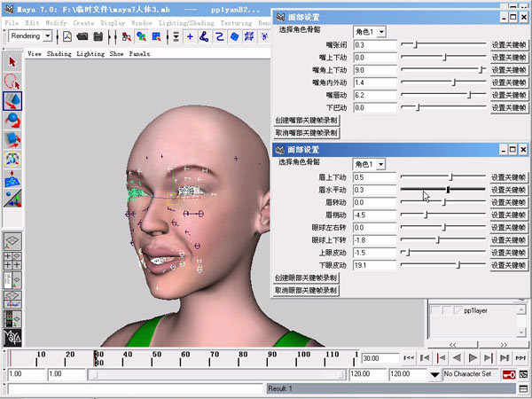This screenshot has width=532, height=399.
Task: Set select by hierarchy mode
Action: click(126, 36)
